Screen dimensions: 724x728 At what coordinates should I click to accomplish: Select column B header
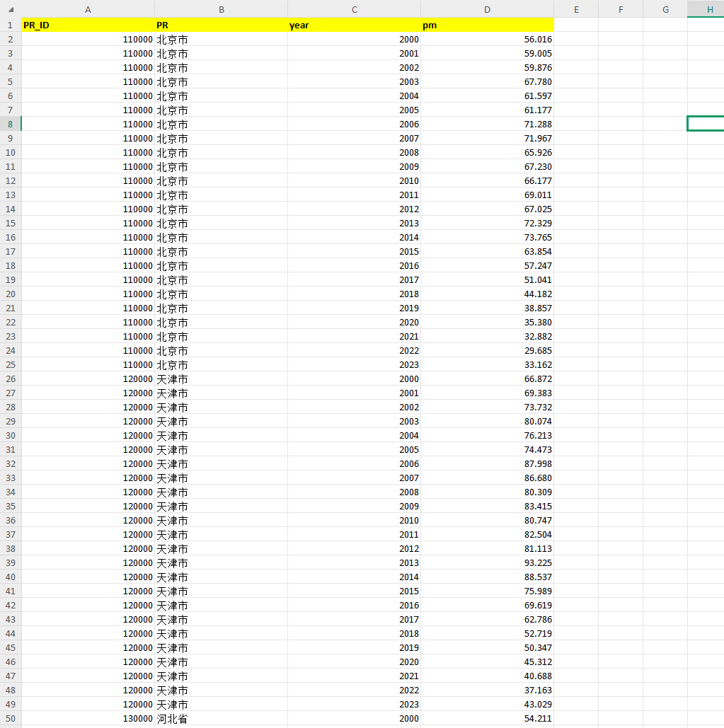tap(221, 9)
